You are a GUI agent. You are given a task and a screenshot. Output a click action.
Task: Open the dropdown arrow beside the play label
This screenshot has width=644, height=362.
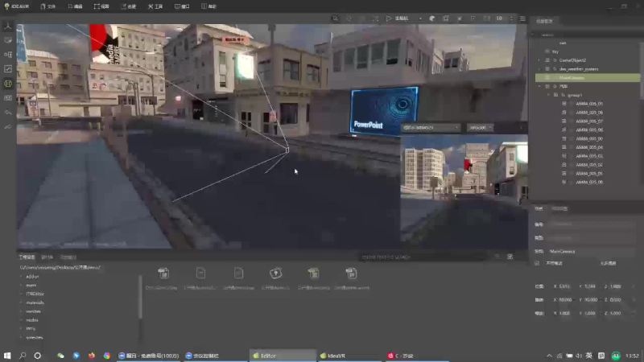pos(420,19)
